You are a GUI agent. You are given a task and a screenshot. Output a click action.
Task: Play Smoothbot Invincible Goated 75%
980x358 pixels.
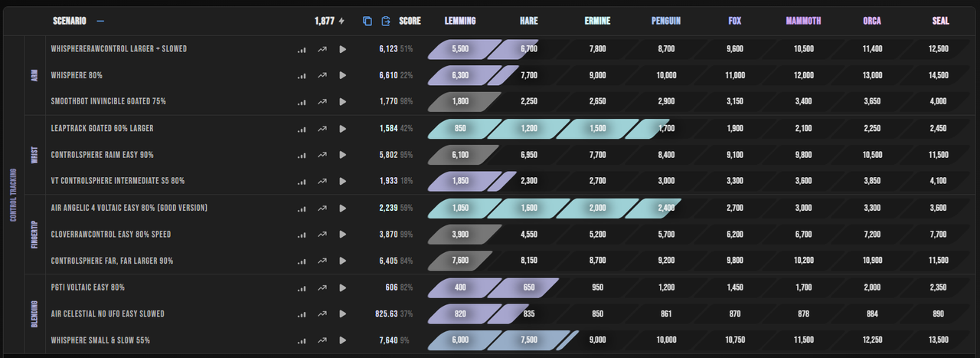click(343, 101)
